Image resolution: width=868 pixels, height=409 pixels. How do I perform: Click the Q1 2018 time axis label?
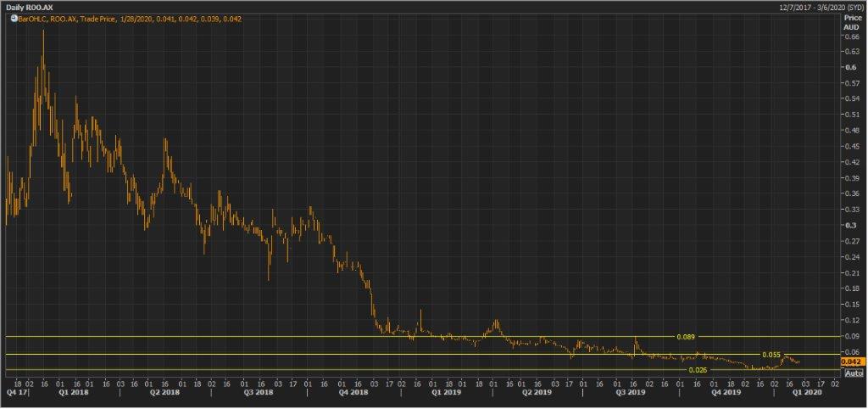point(74,393)
